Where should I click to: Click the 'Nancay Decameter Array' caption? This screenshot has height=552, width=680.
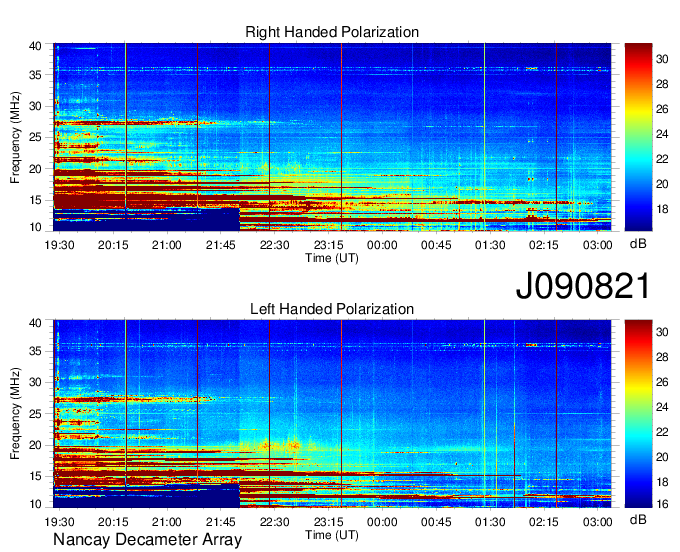pos(147,540)
